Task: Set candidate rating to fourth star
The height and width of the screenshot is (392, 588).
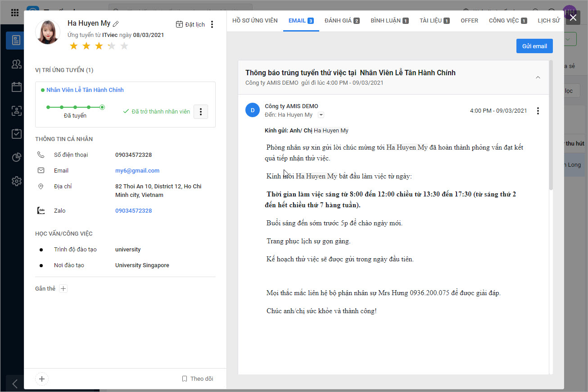Action: [x=112, y=46]
